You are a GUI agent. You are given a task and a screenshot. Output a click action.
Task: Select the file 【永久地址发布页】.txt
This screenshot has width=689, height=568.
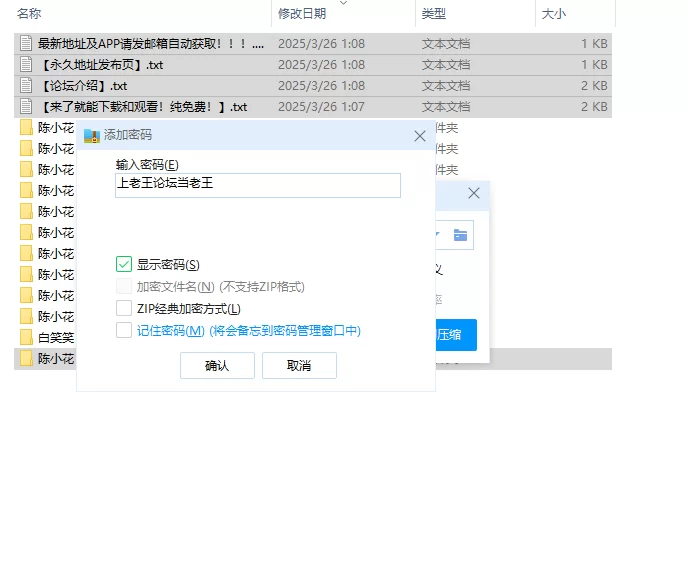(101, 65)
